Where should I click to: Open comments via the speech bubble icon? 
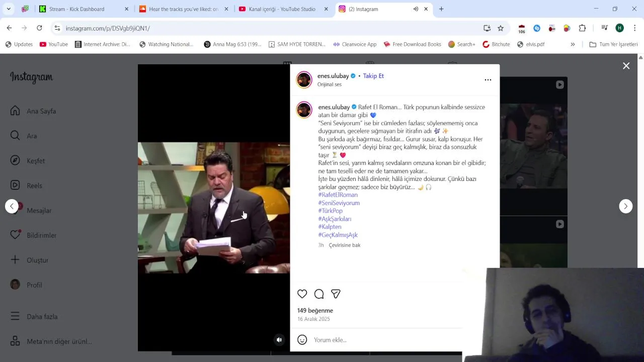319,294
